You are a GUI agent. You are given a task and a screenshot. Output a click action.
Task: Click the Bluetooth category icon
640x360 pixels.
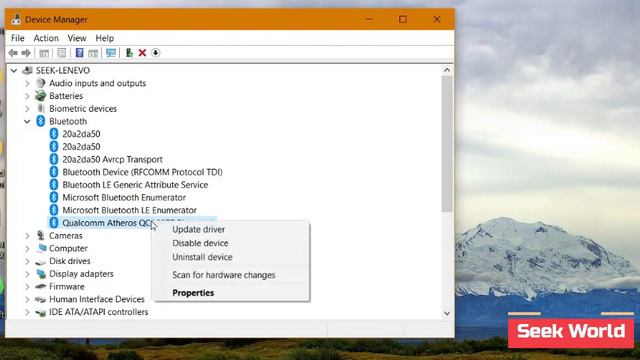(x=40, y=121)
